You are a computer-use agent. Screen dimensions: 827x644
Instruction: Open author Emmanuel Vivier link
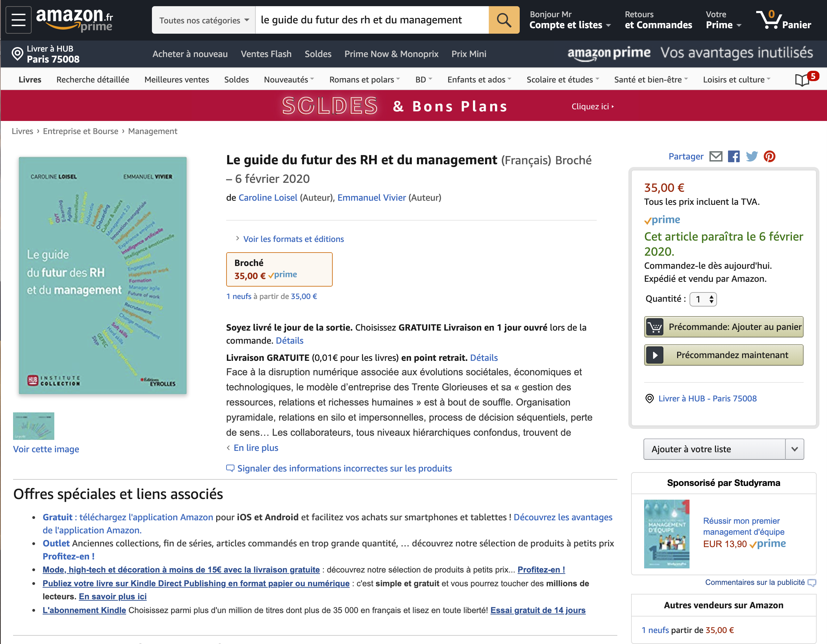(372, 198)
